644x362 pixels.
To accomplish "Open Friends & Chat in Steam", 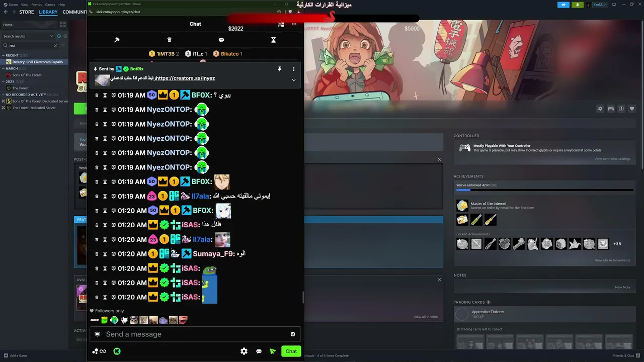I will tap(626, 355).
